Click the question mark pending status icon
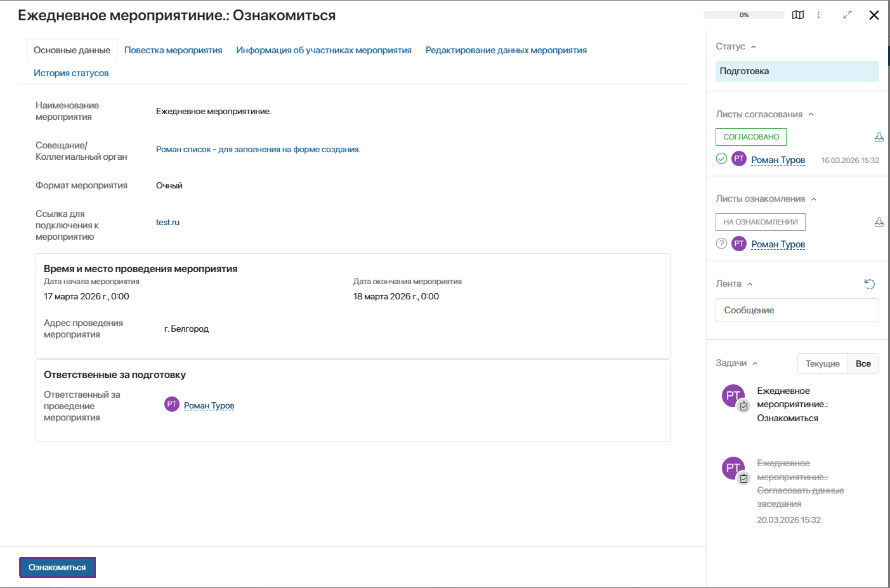This screenshot has width=890, height=588. (x=721, y=244)
